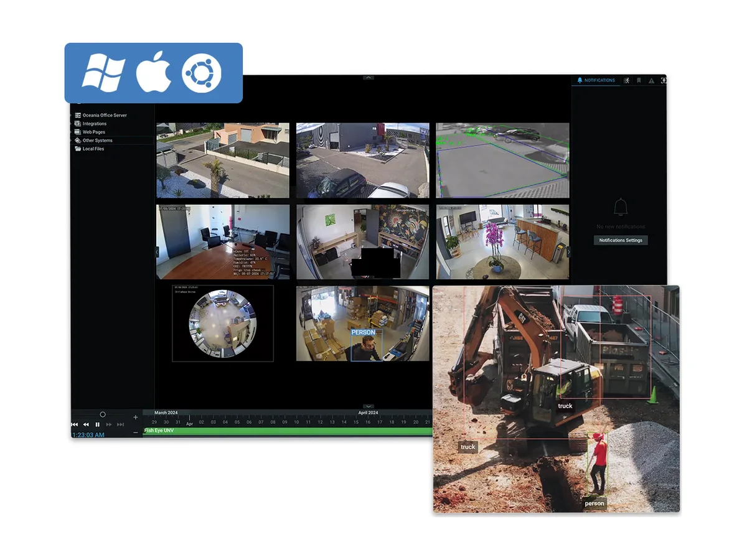Image resolution: width=747 pixels, height=560 pixels.
Task: Click the large empty-notifications bell icon
Action: pyautogui.click(x=621, y=207)
